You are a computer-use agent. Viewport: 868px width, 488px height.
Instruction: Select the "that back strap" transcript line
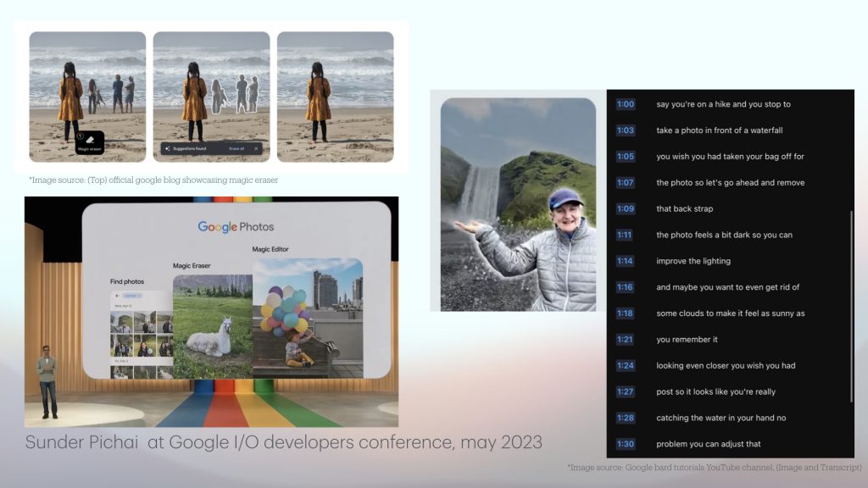685,208
